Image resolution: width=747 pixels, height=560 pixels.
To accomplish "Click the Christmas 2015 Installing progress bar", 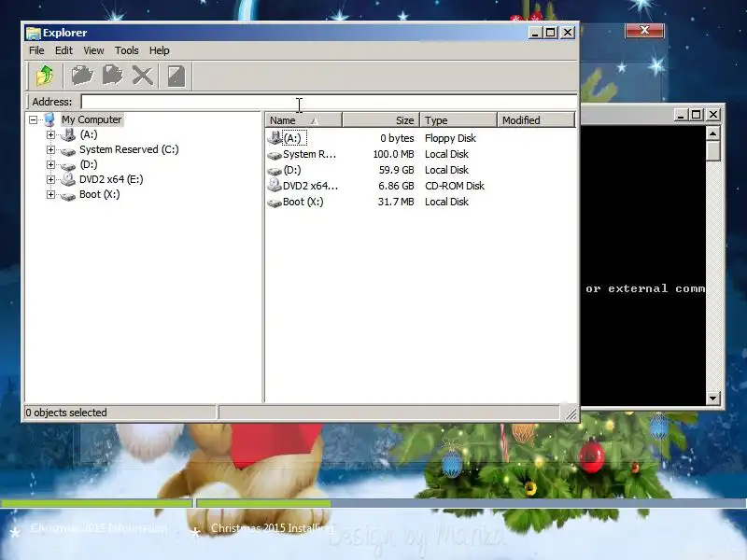I will click(472, 503).
